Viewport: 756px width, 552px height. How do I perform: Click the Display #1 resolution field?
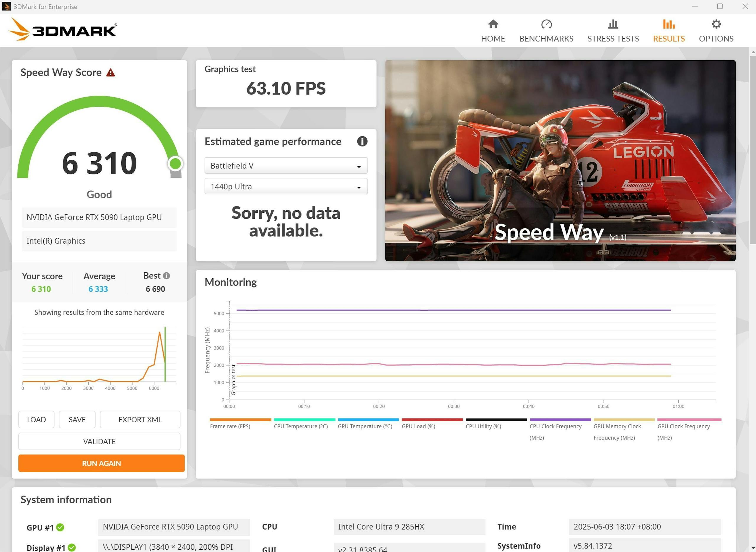pos(174,546)
